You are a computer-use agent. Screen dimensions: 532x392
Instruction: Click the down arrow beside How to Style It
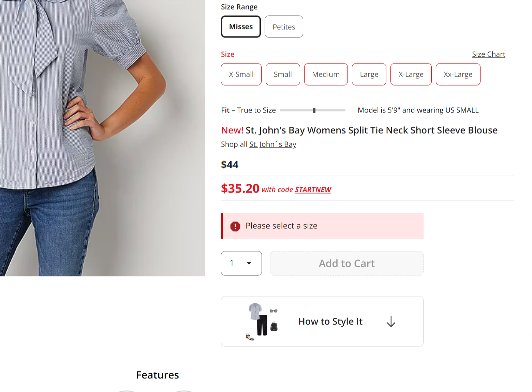391,321
